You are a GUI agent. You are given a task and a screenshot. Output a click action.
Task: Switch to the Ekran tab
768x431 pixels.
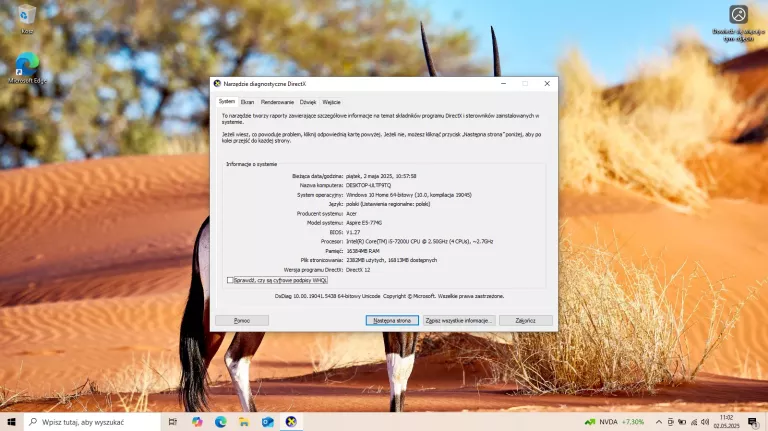coord(247,102)
